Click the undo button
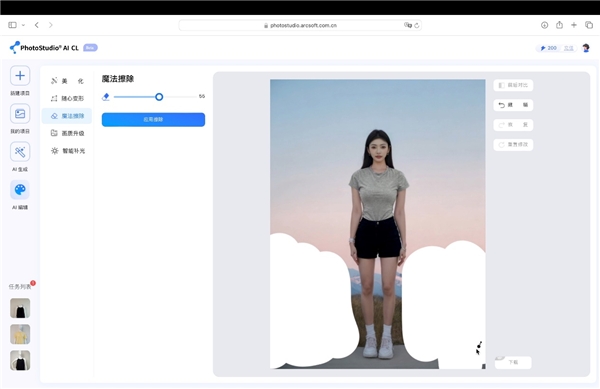 click(513, 105)
